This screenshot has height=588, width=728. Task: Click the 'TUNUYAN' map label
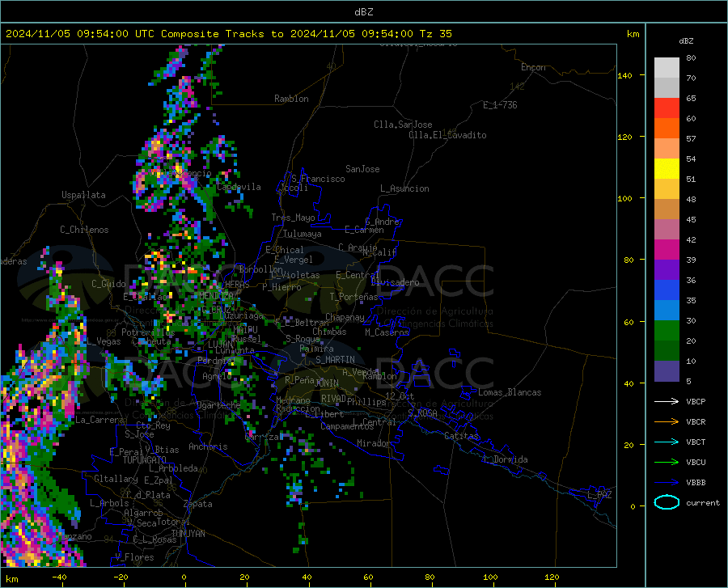[188, 534]
